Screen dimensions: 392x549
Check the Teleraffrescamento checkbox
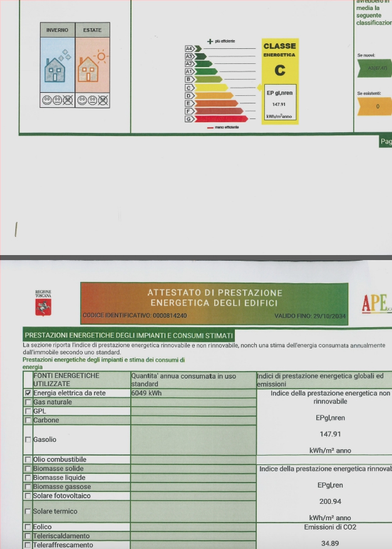[28, 545]
